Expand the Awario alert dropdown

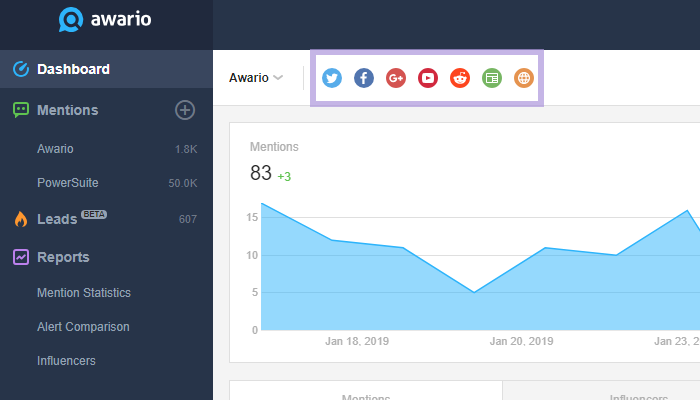[x=256, y=78]
